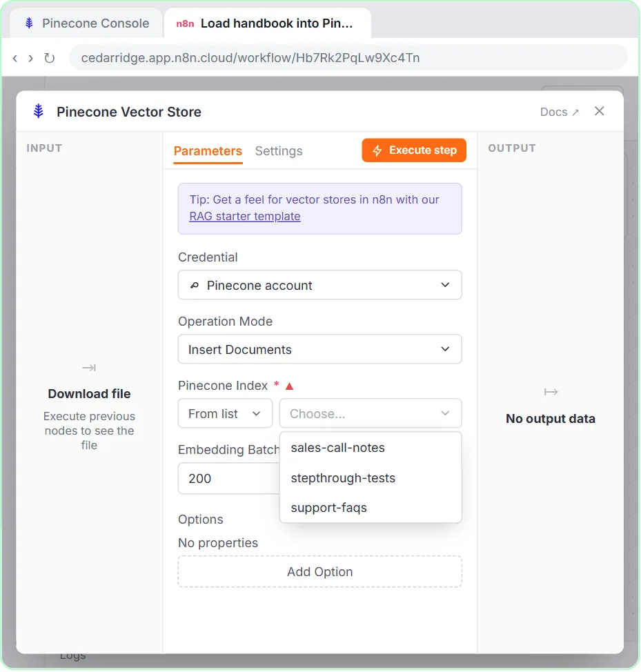Click the No properties text

[218, 543]
